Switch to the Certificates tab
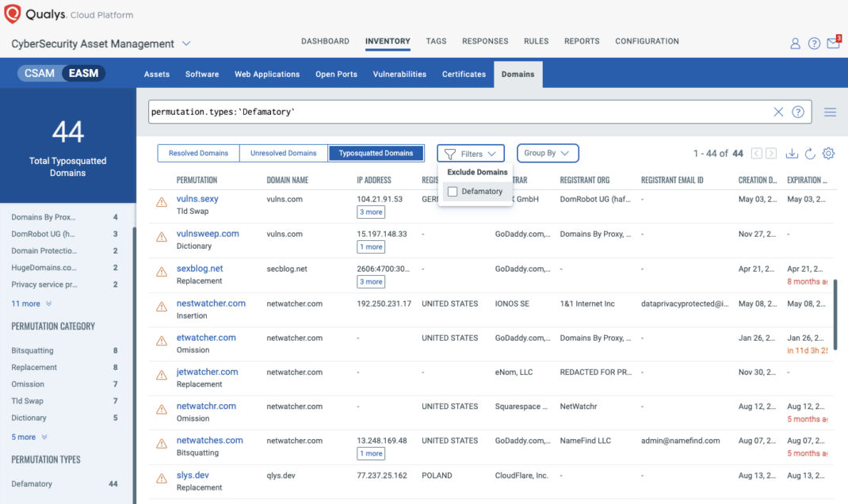848x504 pixels. (x=464, y=74)
